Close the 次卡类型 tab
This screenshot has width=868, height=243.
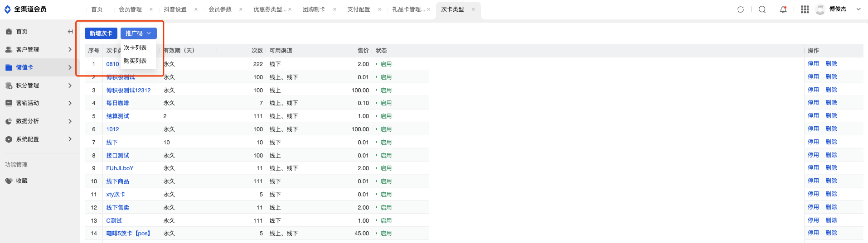coord(473,10)
